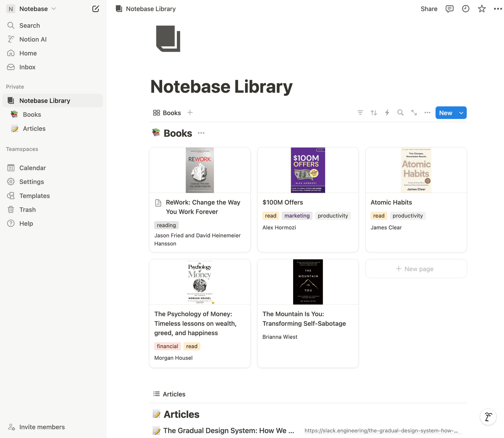Viewport: 504px width, 438px height.
Task: Favorite this page with the star icon
Action: pos(482,9)
